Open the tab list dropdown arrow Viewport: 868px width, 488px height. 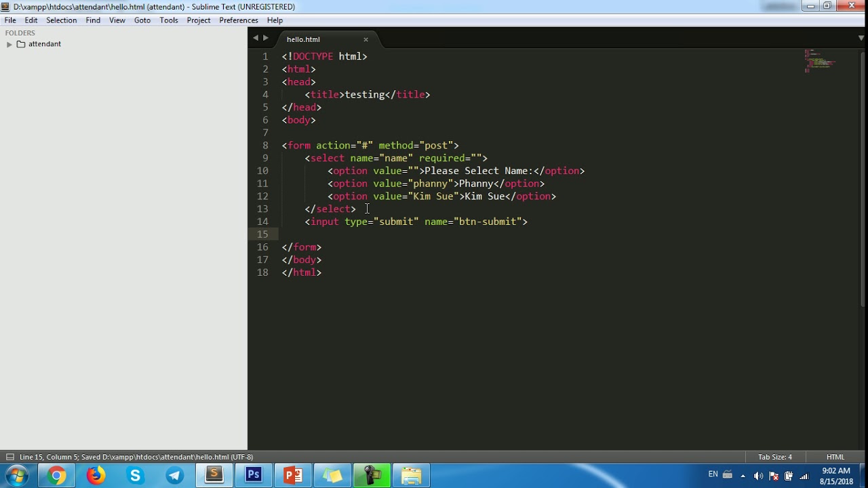click(x=861, y=38)
